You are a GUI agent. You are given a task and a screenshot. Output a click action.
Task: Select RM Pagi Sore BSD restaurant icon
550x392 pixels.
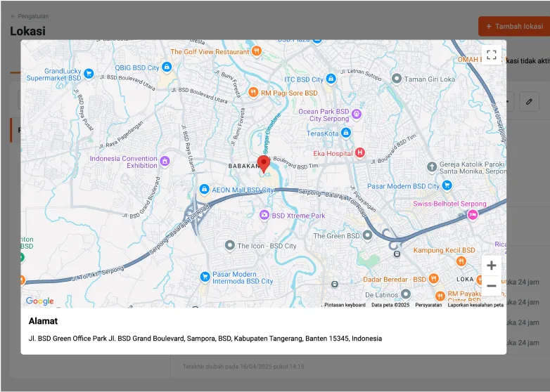(253, 93)
